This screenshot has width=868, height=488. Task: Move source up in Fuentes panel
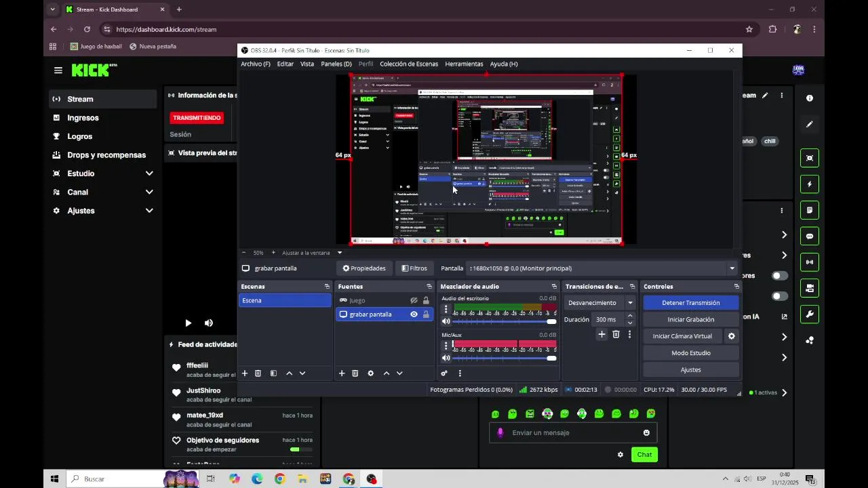point(387,373)
